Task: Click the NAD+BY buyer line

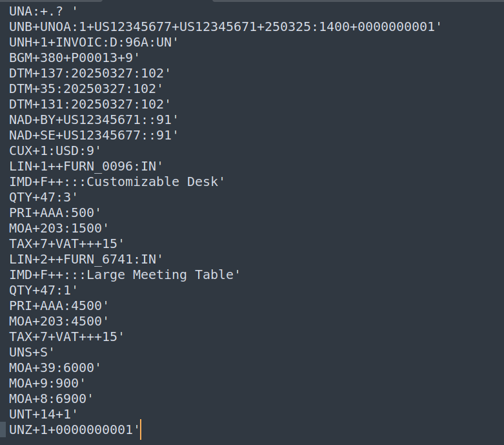Action: pos(94,120)
